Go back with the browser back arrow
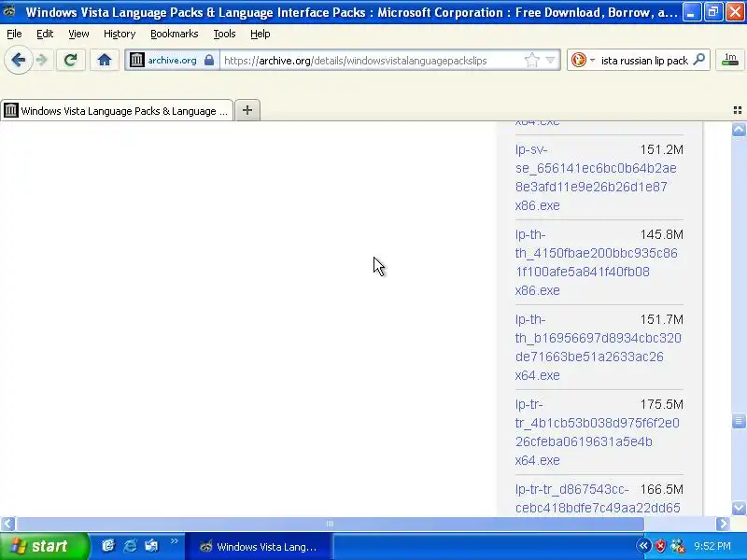Viewport: 747px width, 560px height. (18, 60)
